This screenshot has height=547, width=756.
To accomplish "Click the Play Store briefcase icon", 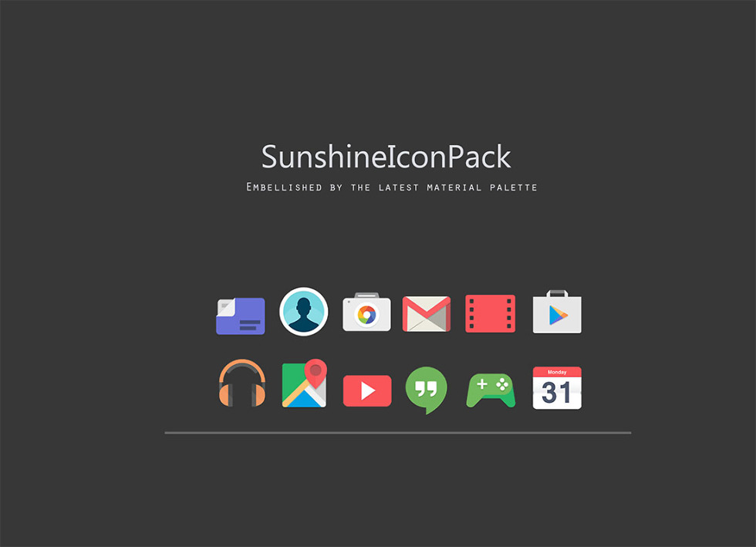I will (557, 313).
